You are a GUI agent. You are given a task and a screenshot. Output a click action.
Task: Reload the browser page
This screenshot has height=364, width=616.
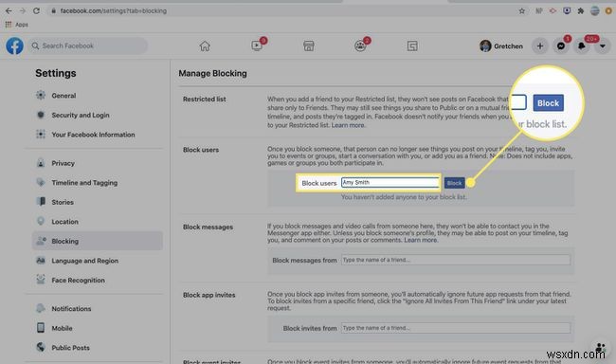click(x=36, y=11)
